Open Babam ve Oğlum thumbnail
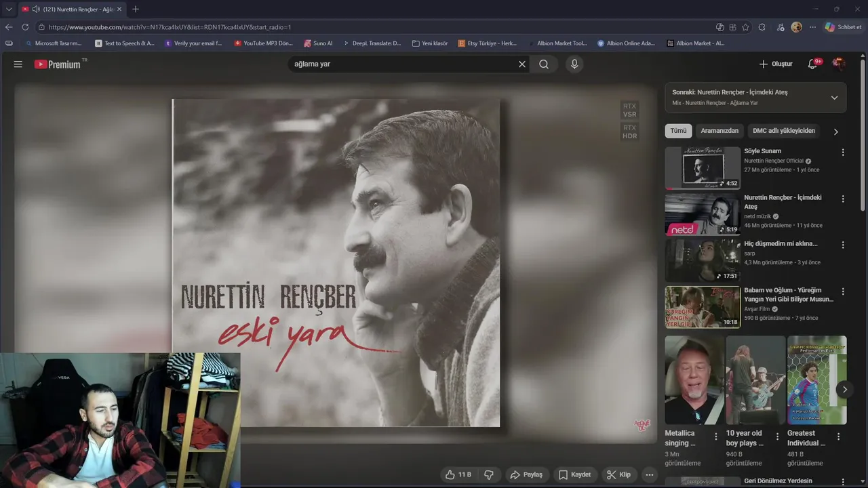Viewport: 868px width, 488px height. click(703, 307)
